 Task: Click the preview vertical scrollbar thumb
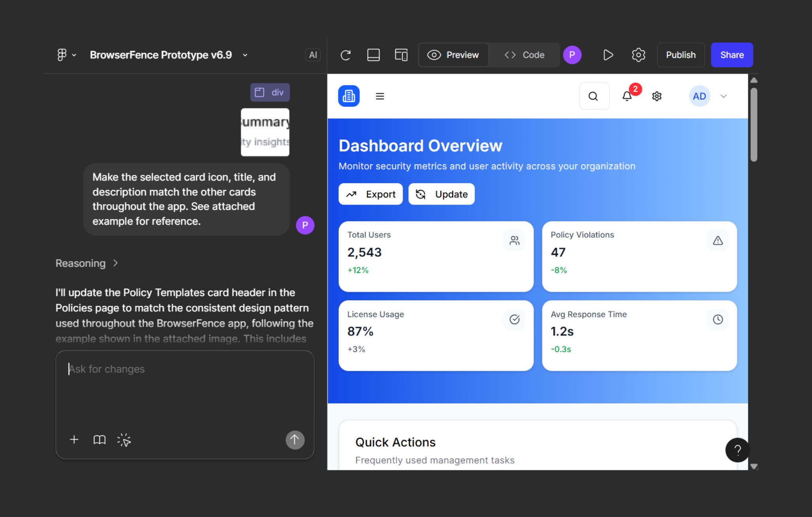coord(753,124)
